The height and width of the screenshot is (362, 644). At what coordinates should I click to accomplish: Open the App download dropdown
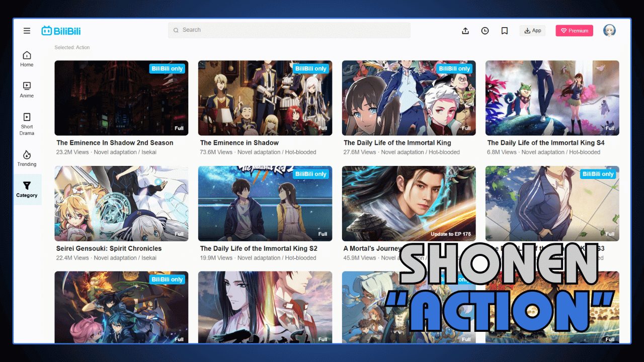pyautogui.click(x=532, y=30)
